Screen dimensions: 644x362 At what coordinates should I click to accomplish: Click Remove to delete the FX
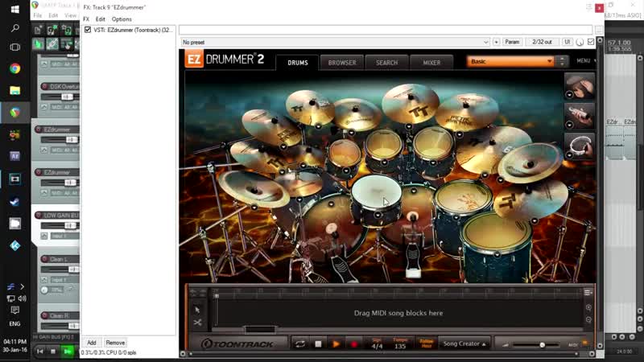115,343
